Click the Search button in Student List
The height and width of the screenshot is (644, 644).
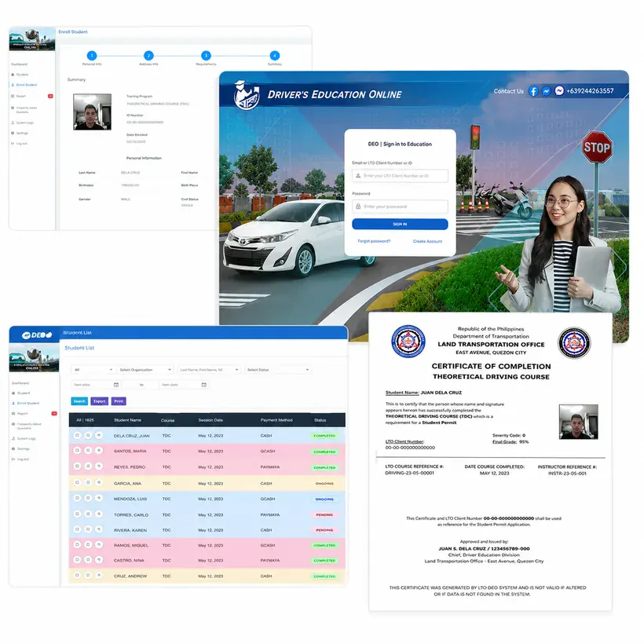click(79, 401)
